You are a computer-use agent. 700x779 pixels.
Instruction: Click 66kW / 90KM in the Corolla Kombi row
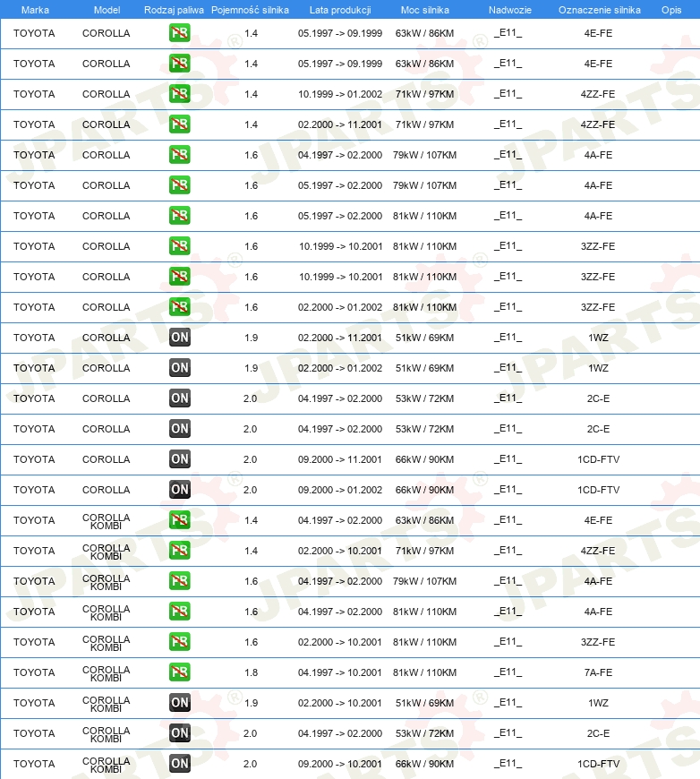(x=425, y=764)
